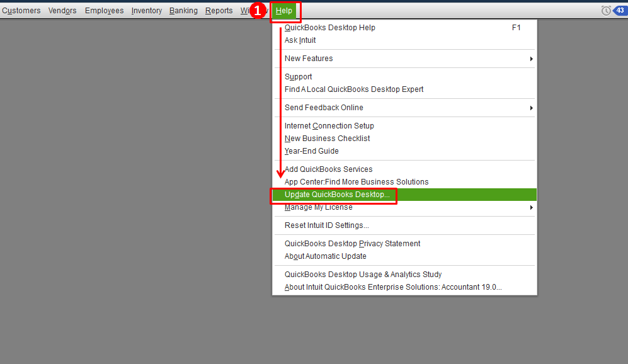Select About Automatic Update
This screenshot has height=364, width=628.
tap(404, 256)
